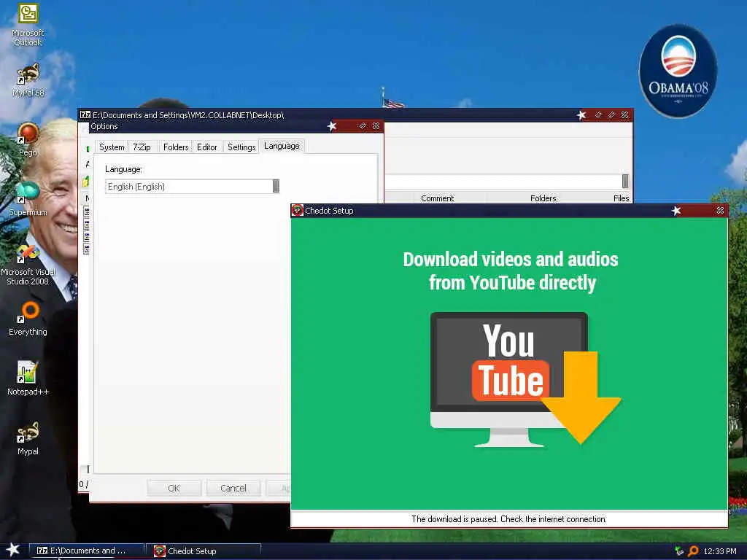Open the Language dropdown list
Image resolution: width=747 pixels, height=560 pixels.
276,186
